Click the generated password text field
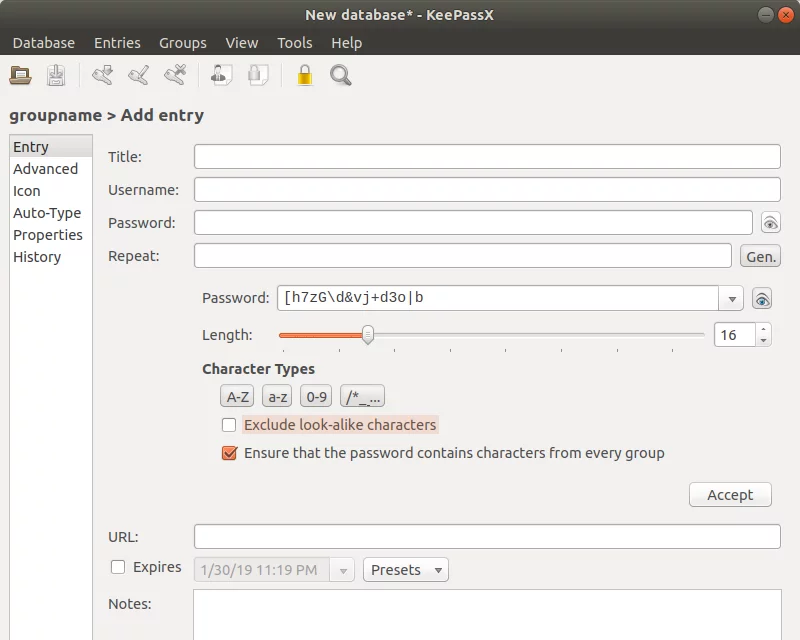 [498, 298]
